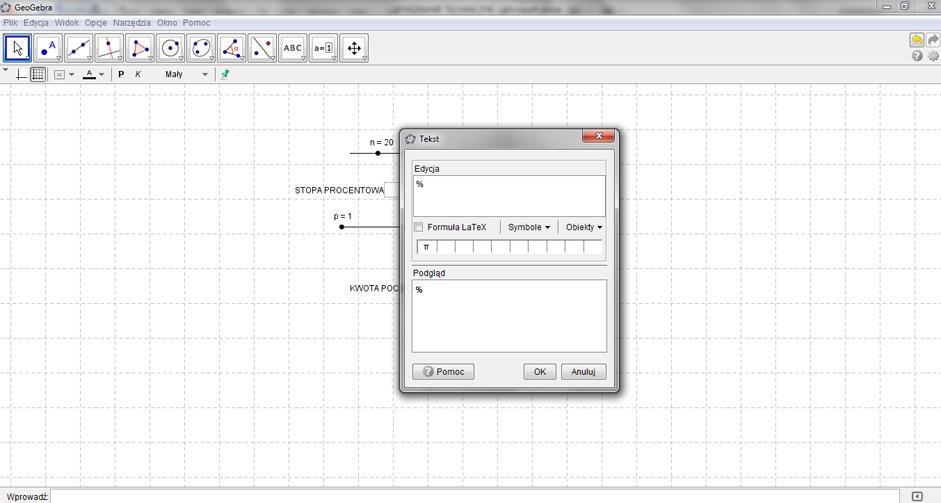Open the Edycja menu
Image resolution: width=941 pixels, height=503 pixels.
pos(36,23)
